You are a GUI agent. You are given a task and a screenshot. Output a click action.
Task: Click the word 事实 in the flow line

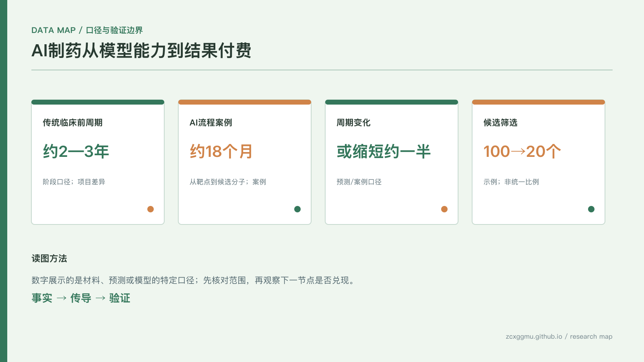tap(42, 298)
